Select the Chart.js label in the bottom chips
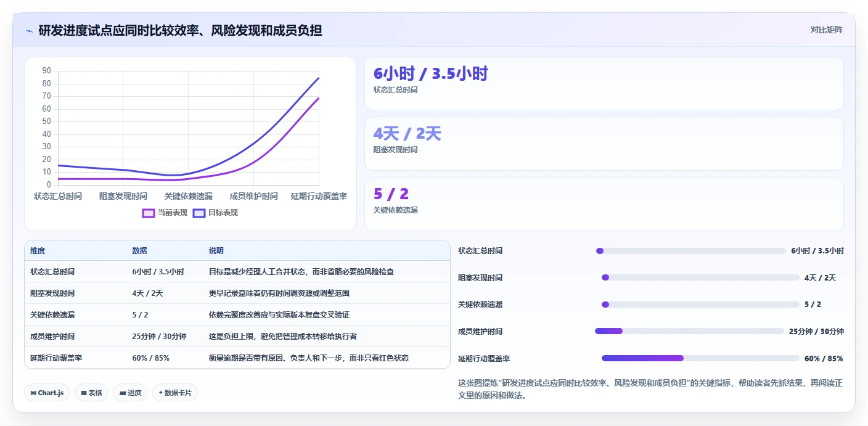This screenshot has width=868, height=426. coord(51,393)
